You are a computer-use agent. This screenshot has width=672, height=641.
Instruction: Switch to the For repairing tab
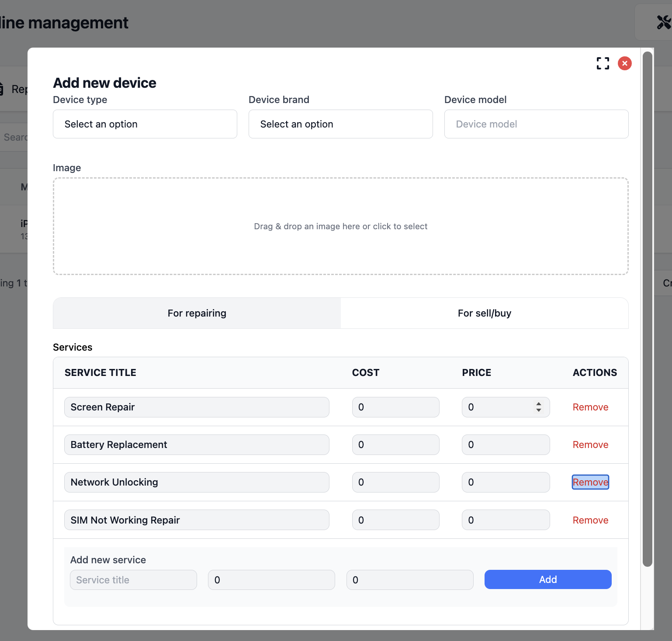197,313
